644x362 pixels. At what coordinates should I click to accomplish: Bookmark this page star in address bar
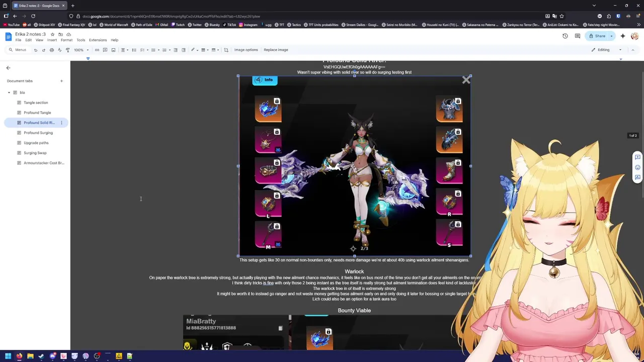pos(562,16)
